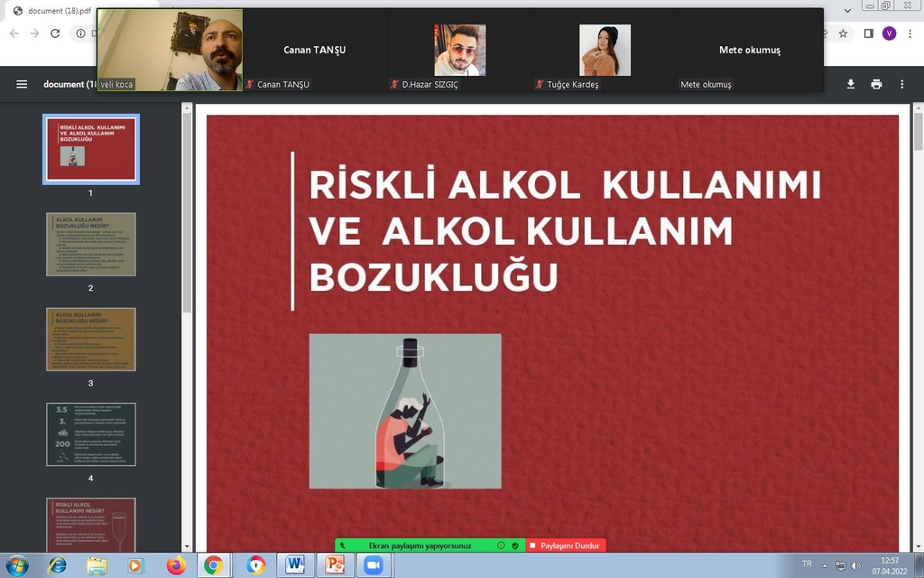924x578 pixels.
Task: Select page 4 statistics thumbnail
Action: (91, 434)
